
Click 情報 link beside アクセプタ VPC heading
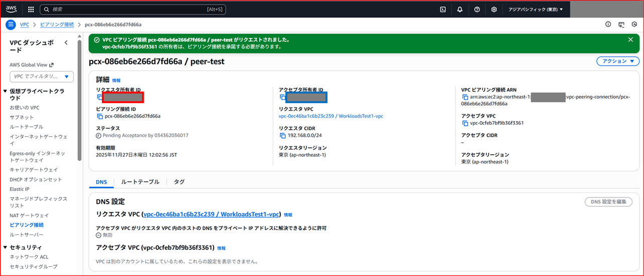pos(221,248)
